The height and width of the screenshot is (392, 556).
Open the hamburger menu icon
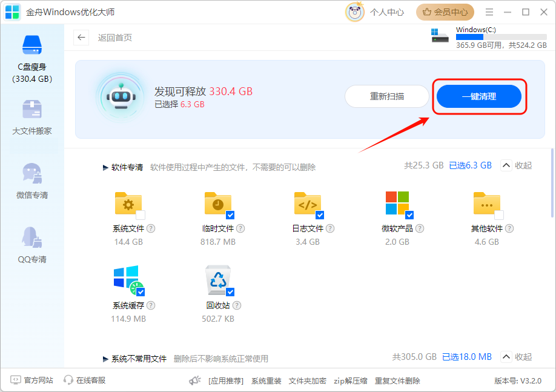tap(489, 12)
